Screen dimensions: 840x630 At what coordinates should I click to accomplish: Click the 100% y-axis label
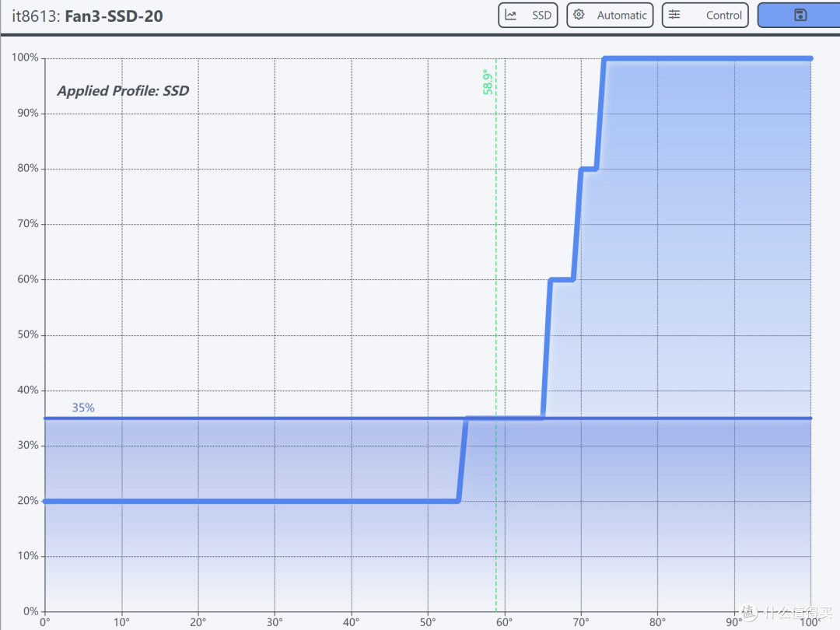25,58
